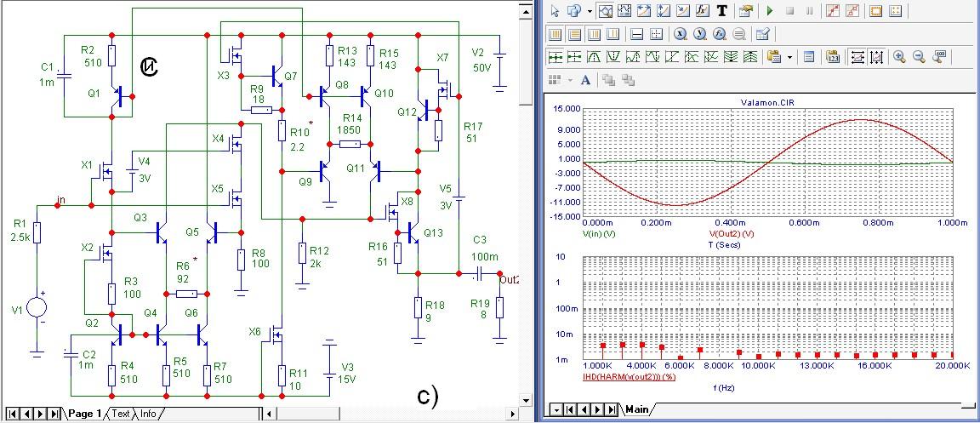This screenshot has height=423, width=980.
Task: Move cursor to next data point icon
Action: click(x=555, y=57)
